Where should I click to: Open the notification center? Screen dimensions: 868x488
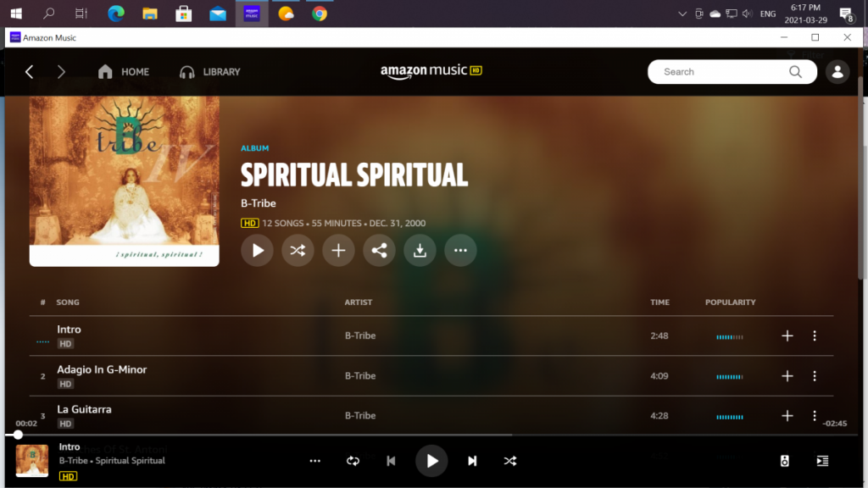(x=847, y=14)
